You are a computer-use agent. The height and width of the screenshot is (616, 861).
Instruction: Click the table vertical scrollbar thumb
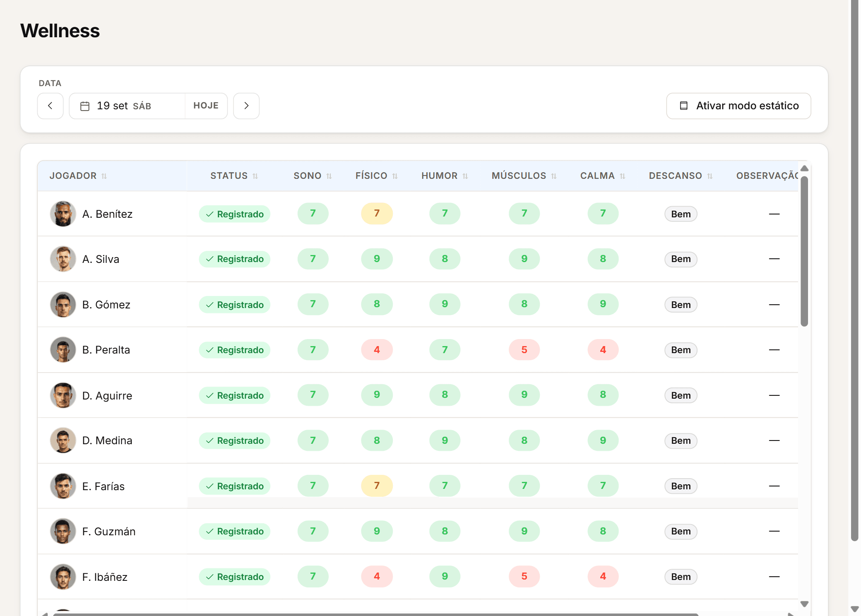804,251
